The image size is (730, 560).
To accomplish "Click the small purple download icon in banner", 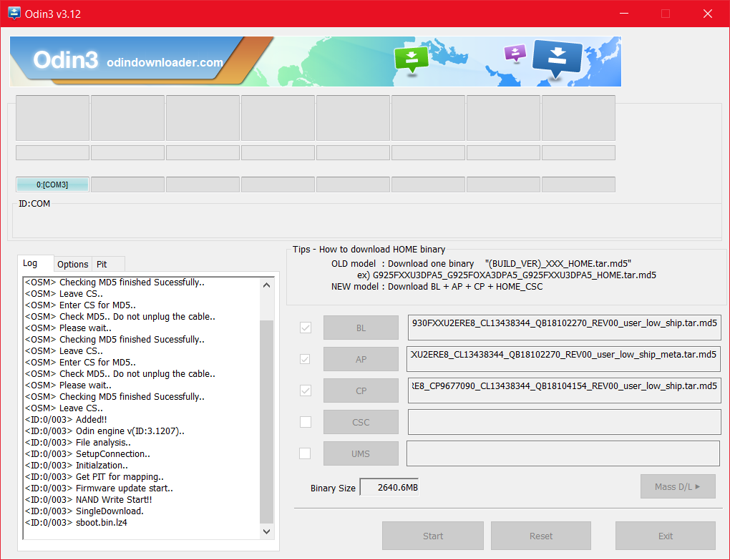I will click(515, 53).
